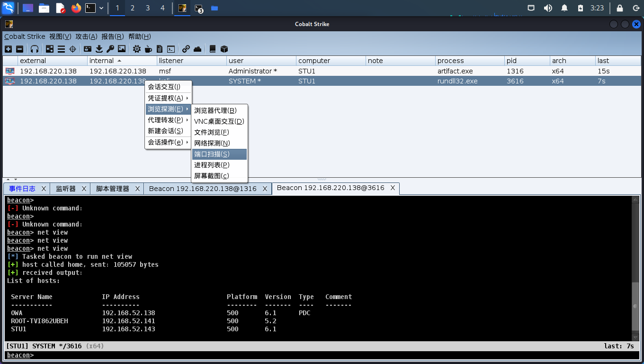644x364 pixels.
Task: Show targets view via crosshair icon
Action: (x=73, y=49)
